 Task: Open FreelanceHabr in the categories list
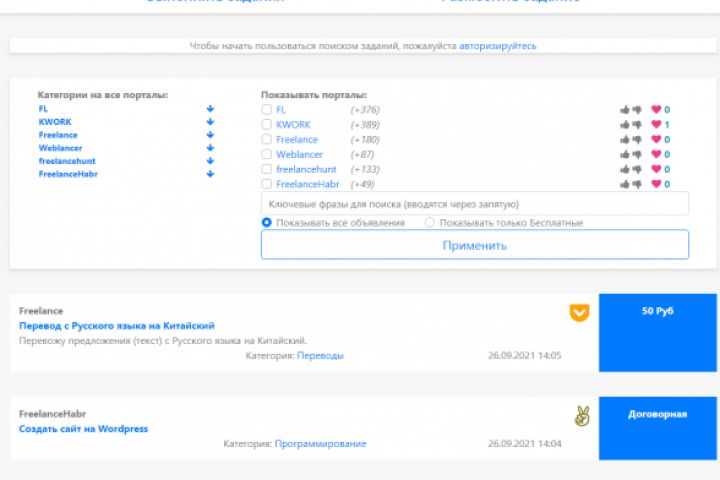pyautogui.click(x=68, y=174)
